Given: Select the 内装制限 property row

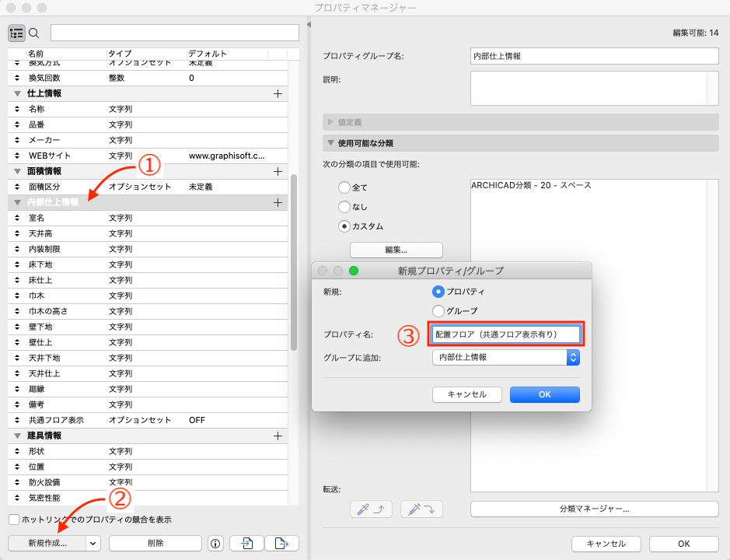Looking at the screenshot, I should pos(148,249).
